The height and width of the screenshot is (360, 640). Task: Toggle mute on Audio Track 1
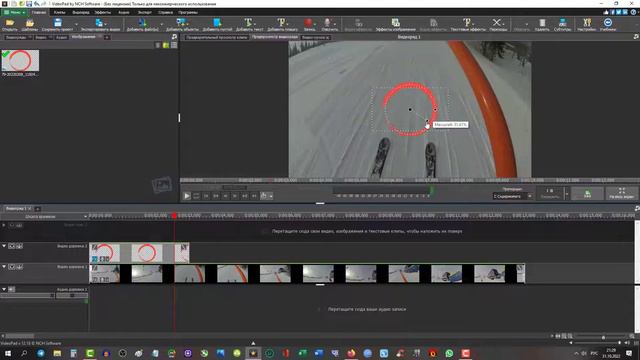click(11, 289)
